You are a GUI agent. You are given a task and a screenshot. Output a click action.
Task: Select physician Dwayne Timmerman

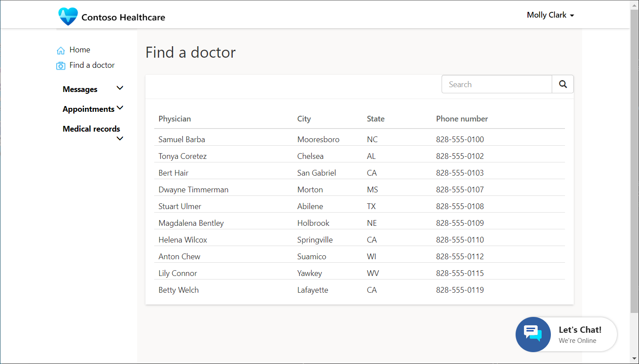pyautogui.click(x=193, y=190)
